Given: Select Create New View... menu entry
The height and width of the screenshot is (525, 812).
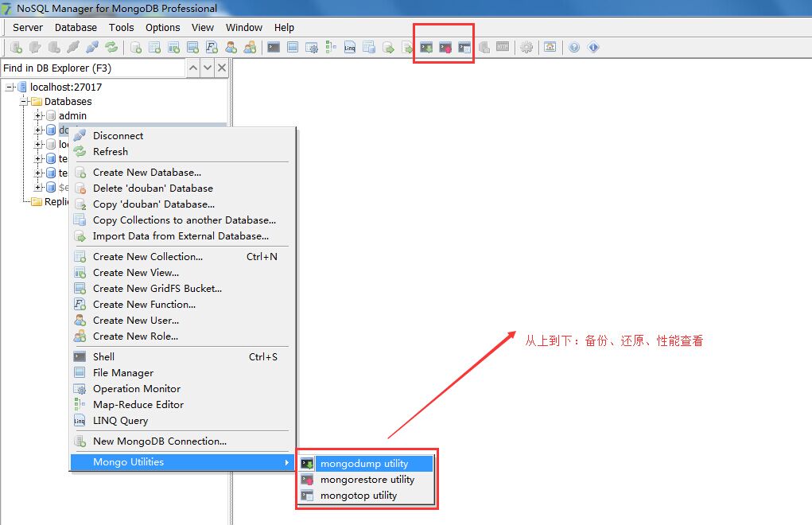Looking at the screenshot, I should pyautogui.click(x=183, y=273).
